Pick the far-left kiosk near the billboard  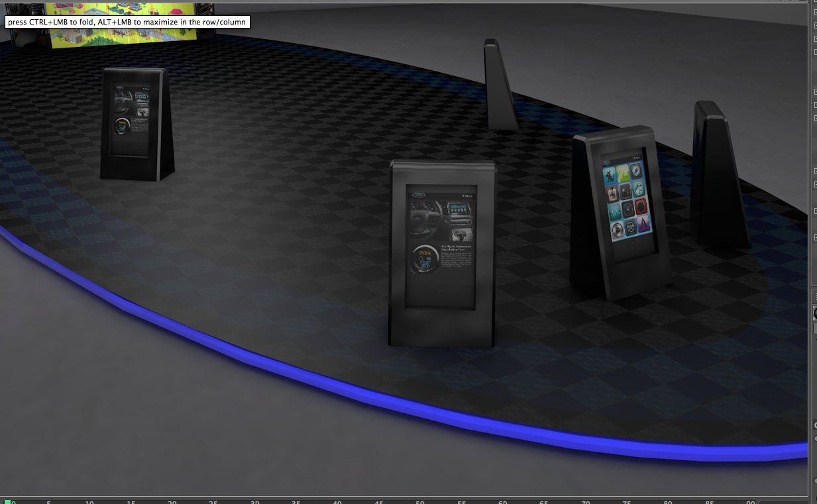(136, 124)
